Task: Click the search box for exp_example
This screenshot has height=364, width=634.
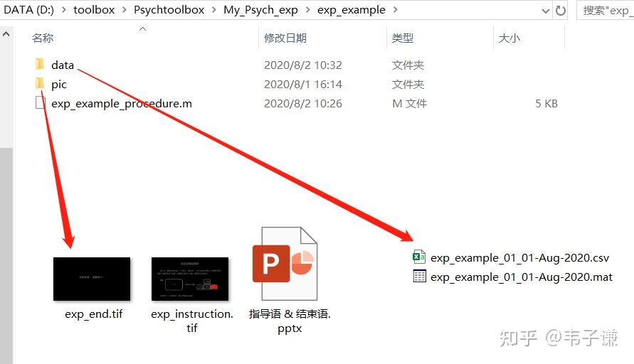Action: (x=606, y=10)
